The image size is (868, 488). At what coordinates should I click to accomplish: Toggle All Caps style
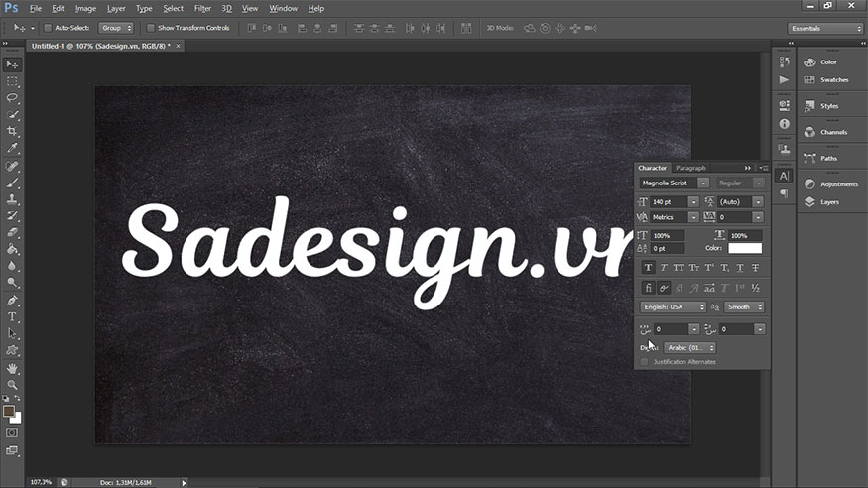click(x=679, y=268)
